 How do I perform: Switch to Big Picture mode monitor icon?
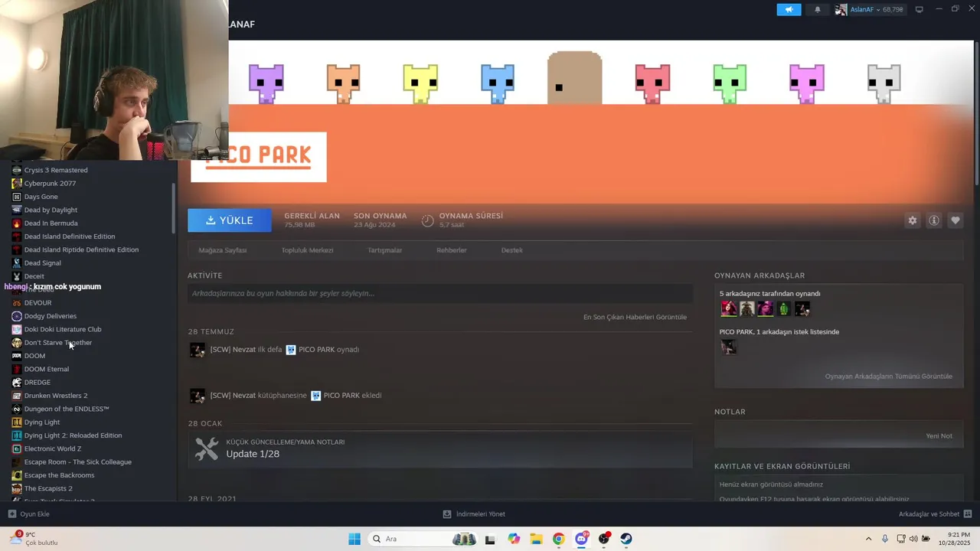[x=920, y=9]
